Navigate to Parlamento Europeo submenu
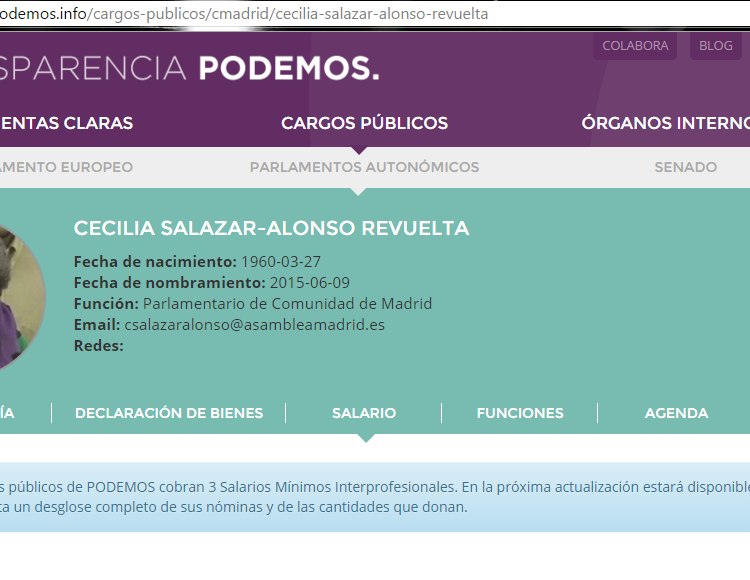The image size is (750, 580). (x=66, y=167)
